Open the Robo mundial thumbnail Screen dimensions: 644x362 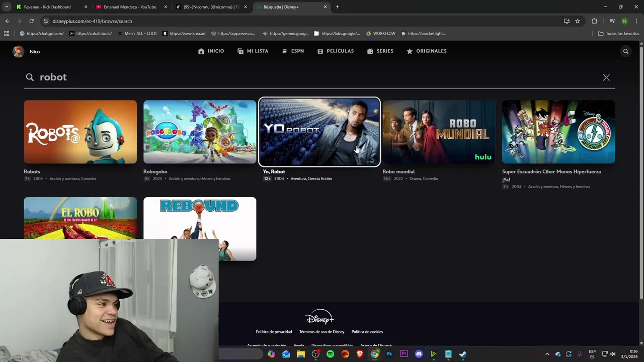pyautogui.click(x=439, y=132)
